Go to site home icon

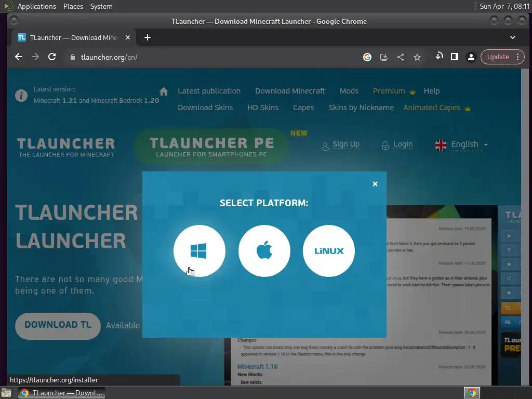coord(164,91)
